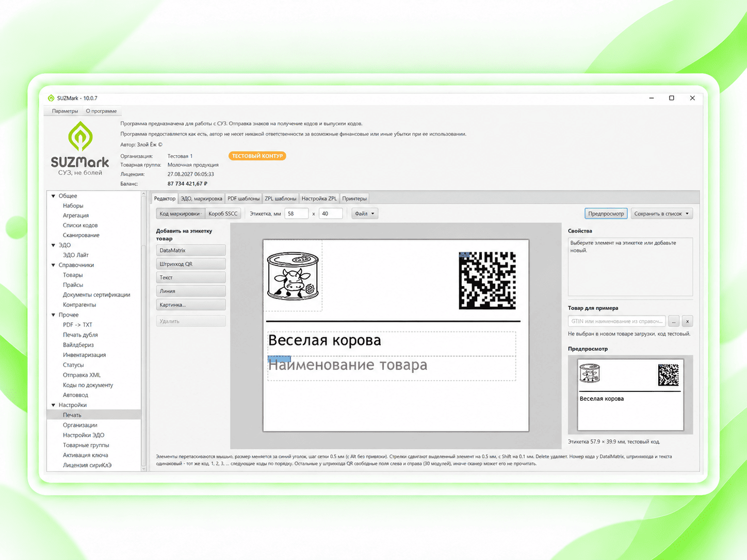Add a DataMatrix element to label
The height and width of the screenshot is (560, 747).
click(191, 250)
